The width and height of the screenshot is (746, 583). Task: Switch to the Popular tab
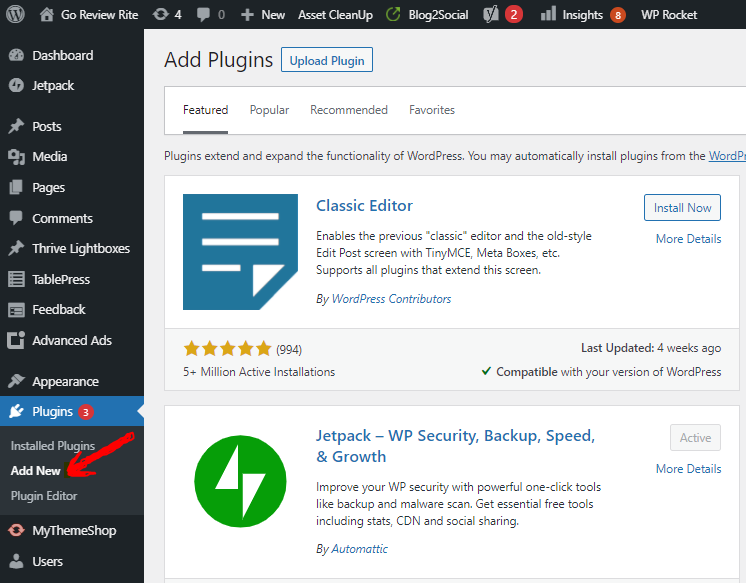(269, 110)
